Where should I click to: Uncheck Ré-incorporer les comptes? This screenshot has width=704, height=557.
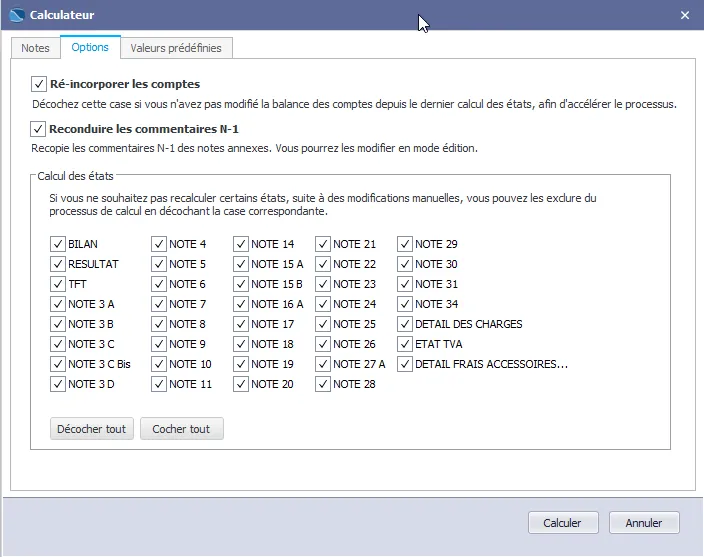click(x=39, y=85)
